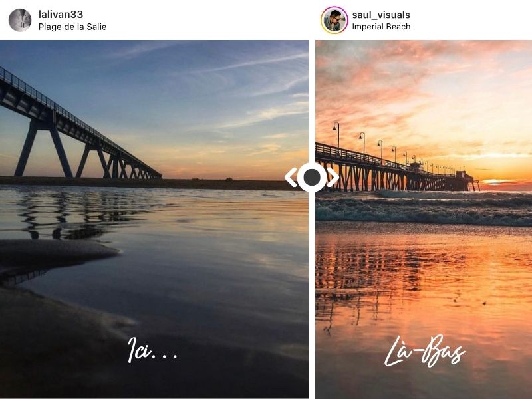The height and width of the screenshot is (399, 532).
Task: Click the round comparison slider handle
Action: tap(312, 178)
